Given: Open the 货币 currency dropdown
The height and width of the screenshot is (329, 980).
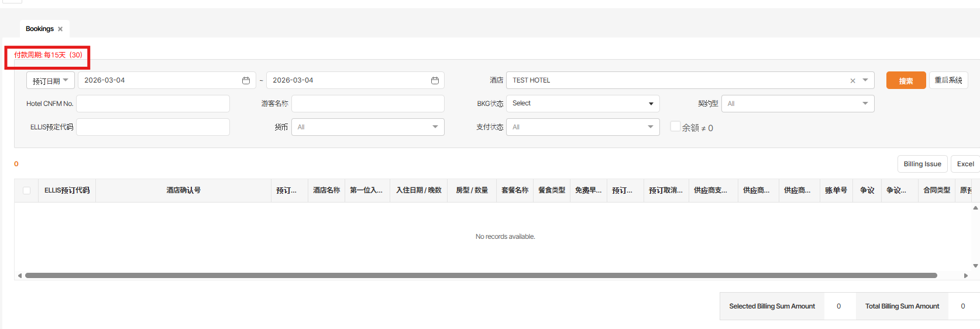Looking at the screenshot, I should pyautogui.click(x=367, y=127).
